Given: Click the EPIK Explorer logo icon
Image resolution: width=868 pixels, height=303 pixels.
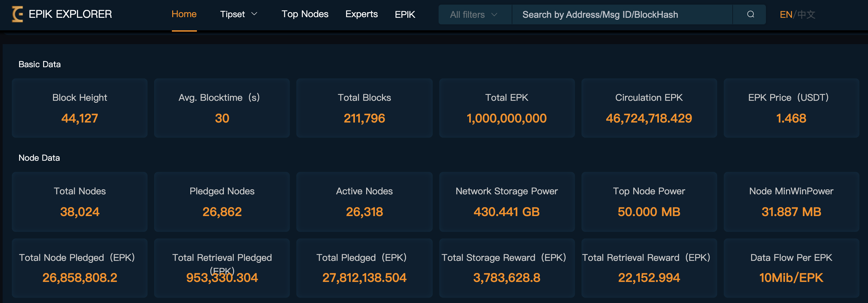Looking at the screenshot, I should (17, 14).
